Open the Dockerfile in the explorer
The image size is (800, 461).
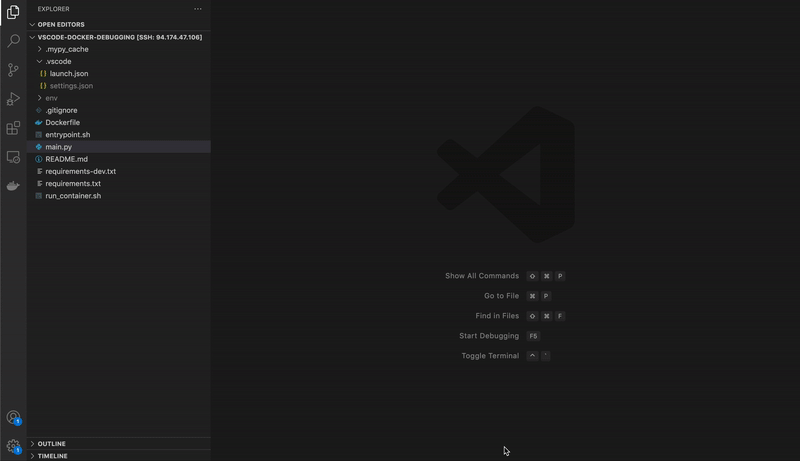pos(62,122)
